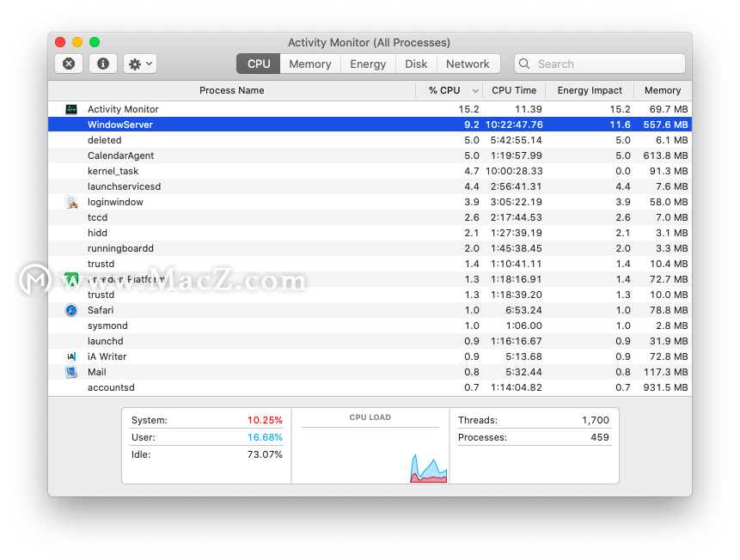Screen dimensions: 740x560
Task: Select the launchservicesd process row
Action: pos(370,186)
